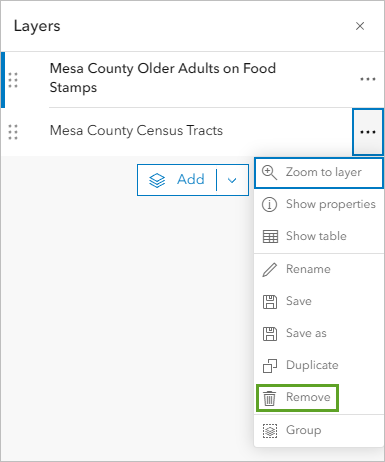
Task: Click the Save as floppy disk icon
Action: pyautogui.click(x=270, y=334)
